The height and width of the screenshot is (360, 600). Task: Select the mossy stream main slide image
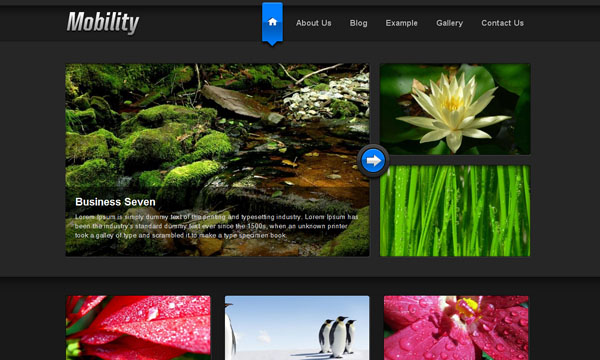217,160
